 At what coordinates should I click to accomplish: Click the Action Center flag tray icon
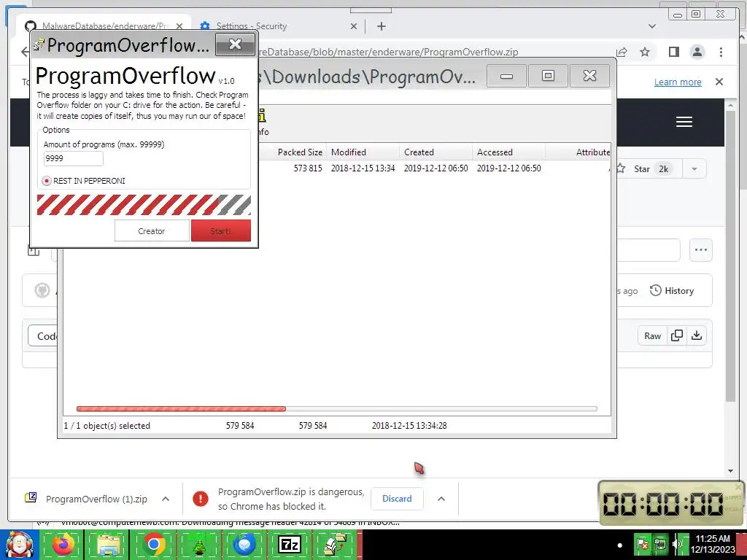click(643, 544)
